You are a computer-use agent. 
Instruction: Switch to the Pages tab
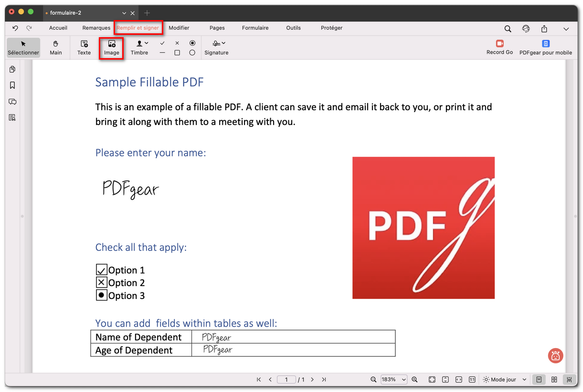(217, 28)
